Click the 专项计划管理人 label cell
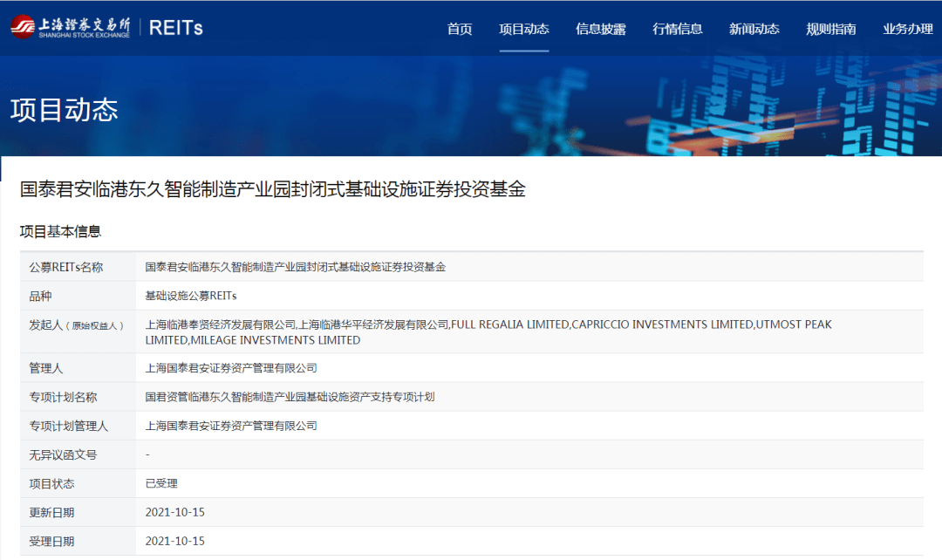Image resolution: width=942 pixels, height=560 pixels. click(78, 426)
